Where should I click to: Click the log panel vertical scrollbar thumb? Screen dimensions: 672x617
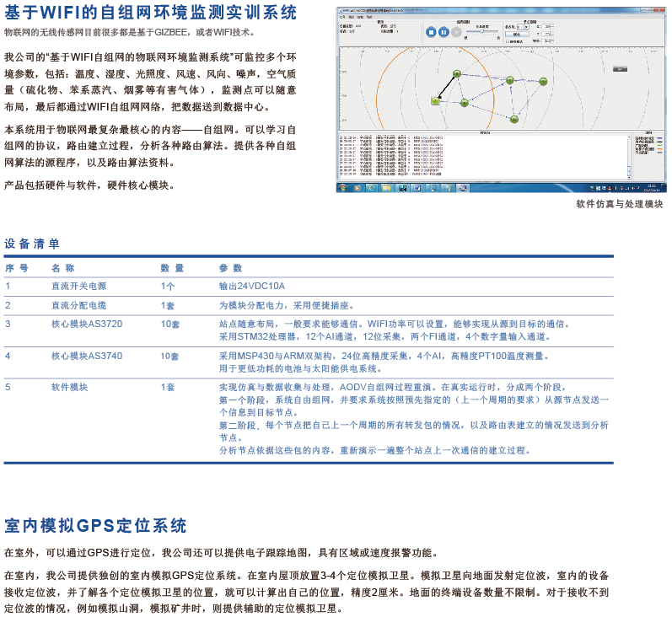pos(629,171)
